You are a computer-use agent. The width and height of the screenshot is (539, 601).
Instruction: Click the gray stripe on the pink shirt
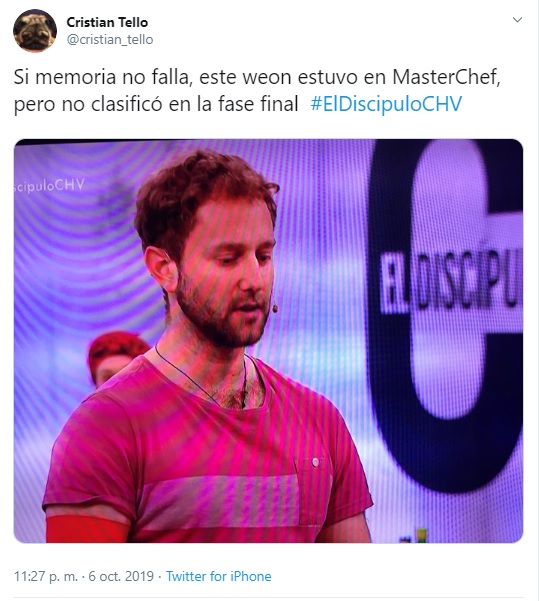tap(219, 501)
